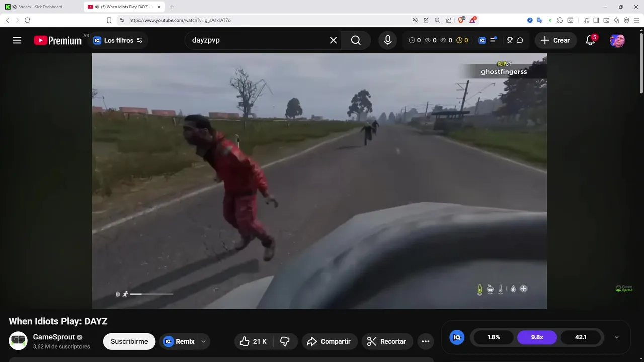Open the translate extension icon
Screen dimensions: 644x362
coord(540,20)
